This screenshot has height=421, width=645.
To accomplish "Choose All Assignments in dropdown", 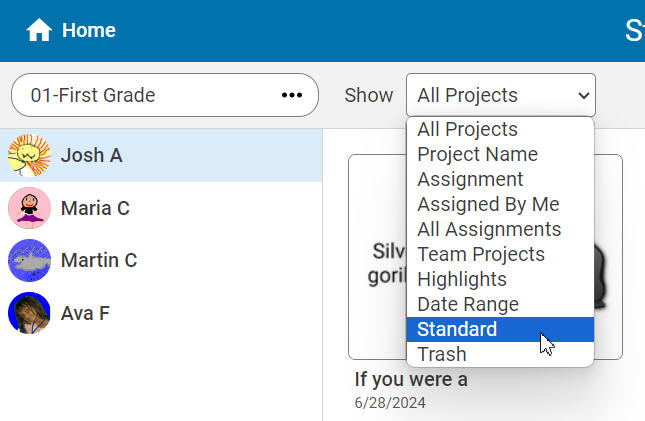I will pos(489,229).
